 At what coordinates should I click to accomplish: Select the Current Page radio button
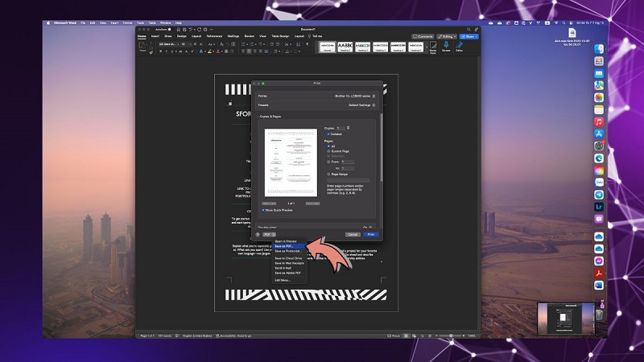point(328,151)
